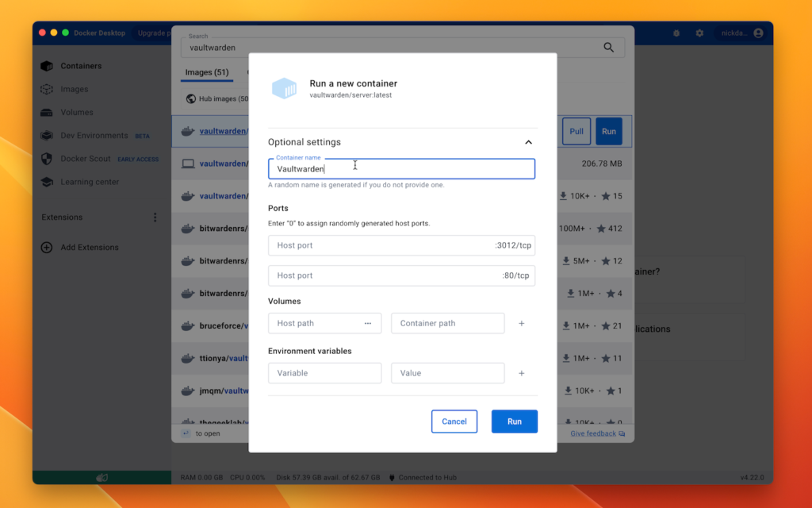Collapse the Optional settings section
This screenshot has height=508, width=812.
[x=529, y=143]
